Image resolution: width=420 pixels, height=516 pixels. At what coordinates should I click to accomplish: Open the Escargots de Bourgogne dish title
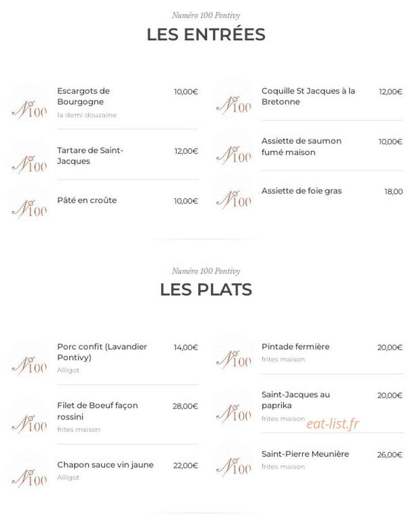click(x=84, y=96)
